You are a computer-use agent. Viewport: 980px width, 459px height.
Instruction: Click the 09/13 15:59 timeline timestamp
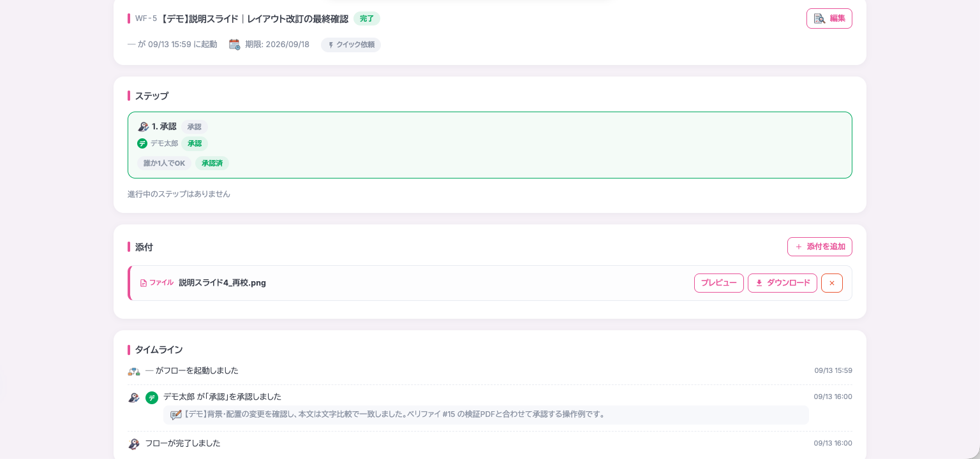(x=833, y=370)
